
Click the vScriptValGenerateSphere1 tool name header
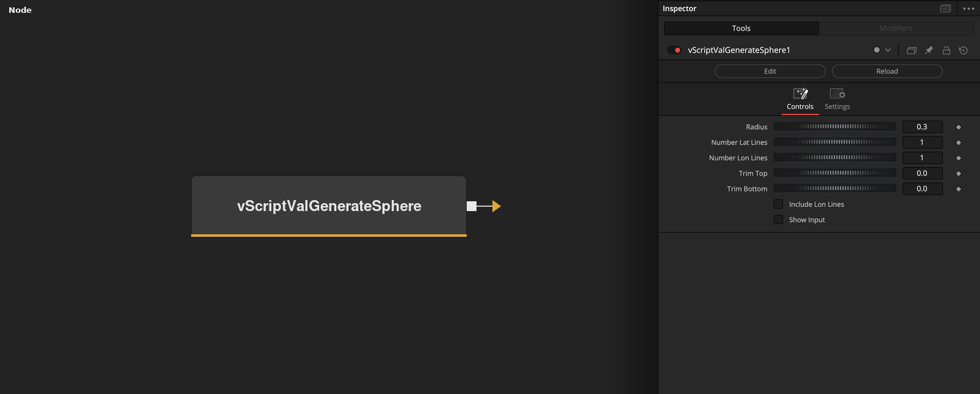pyautogui.click(x=739, y=50)
